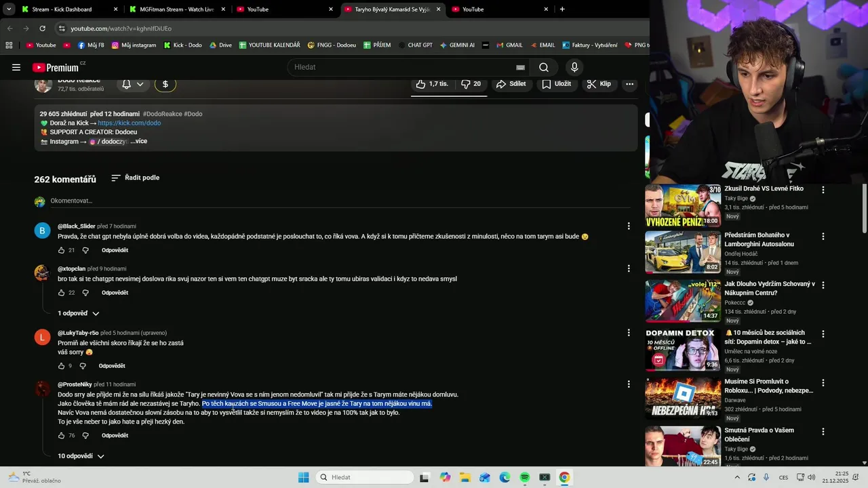Expand description with ...více
The width and height of the screenshot is (868, 488).
coord(138,141)
